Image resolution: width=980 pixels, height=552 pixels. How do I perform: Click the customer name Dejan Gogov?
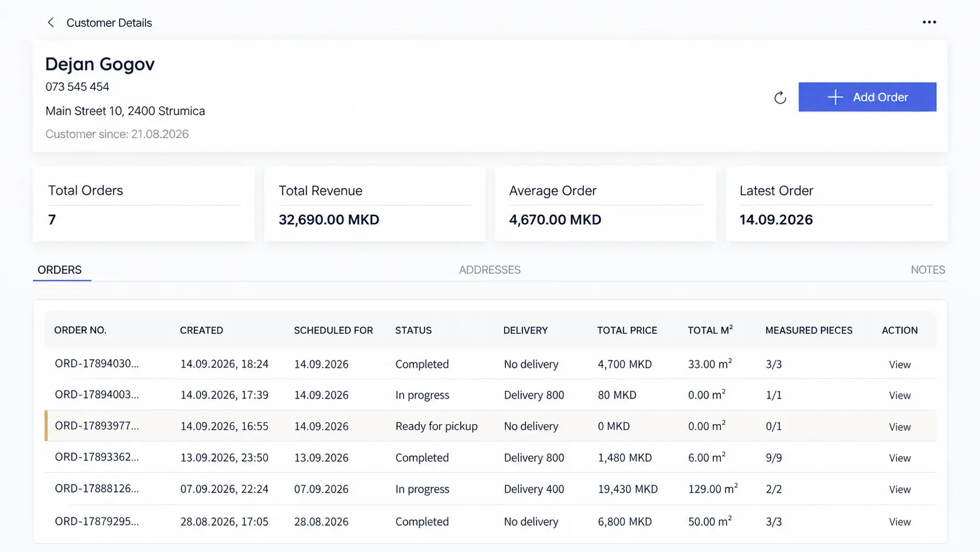coord(100,64)
